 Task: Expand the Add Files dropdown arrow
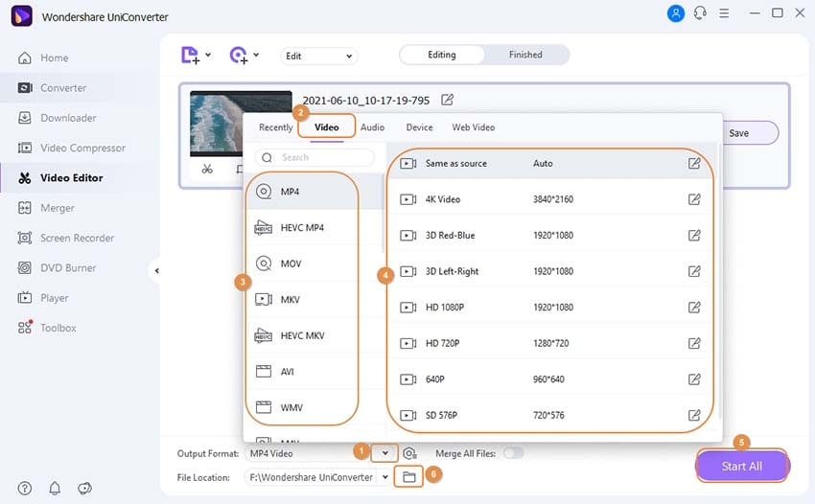(208, 55)
